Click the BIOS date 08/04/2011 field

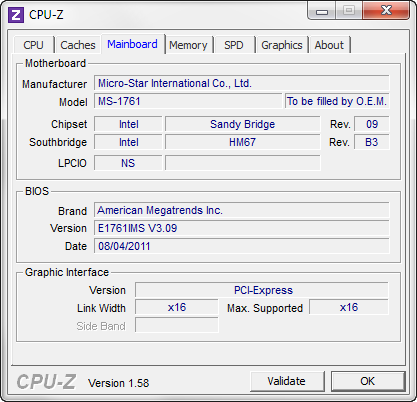tap(242, 246)
